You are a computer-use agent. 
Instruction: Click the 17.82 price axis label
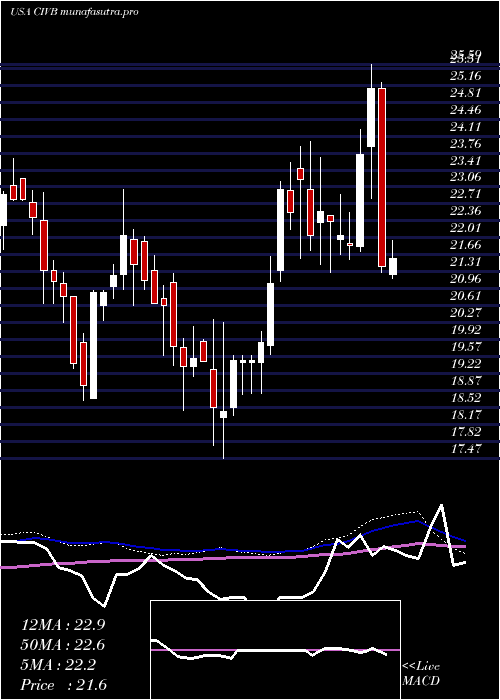[x=466, y=432]
